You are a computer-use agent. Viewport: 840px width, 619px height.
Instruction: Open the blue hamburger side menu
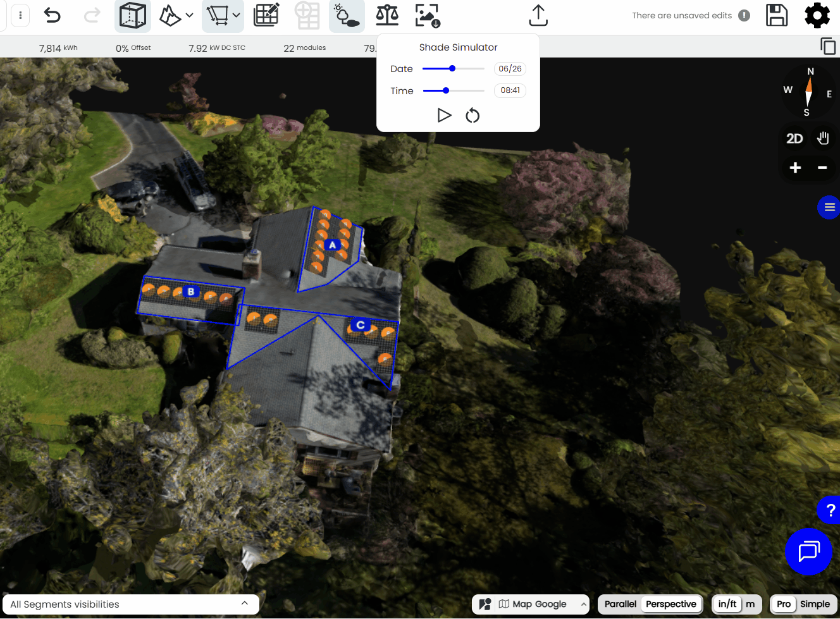[x=829, y=207]
